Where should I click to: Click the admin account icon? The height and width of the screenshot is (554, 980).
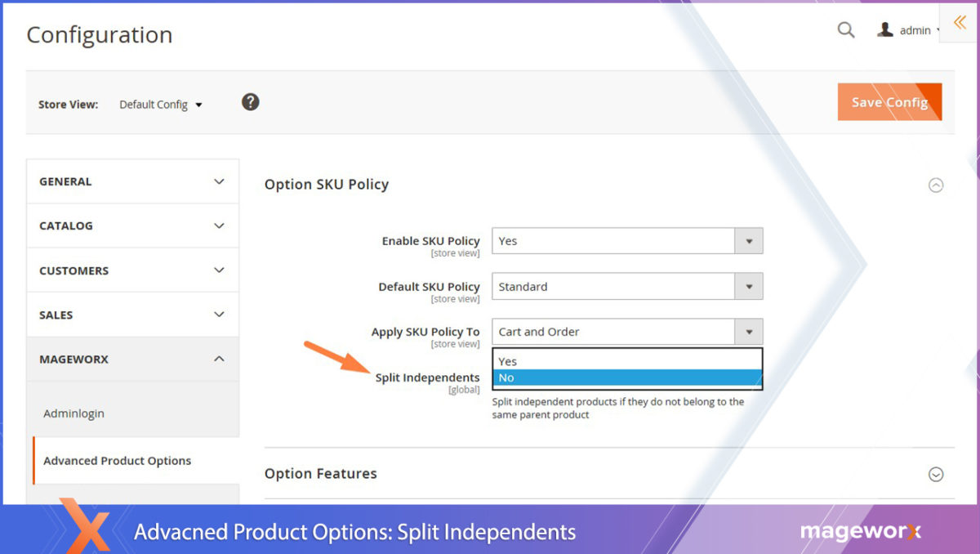coord(885,29)
